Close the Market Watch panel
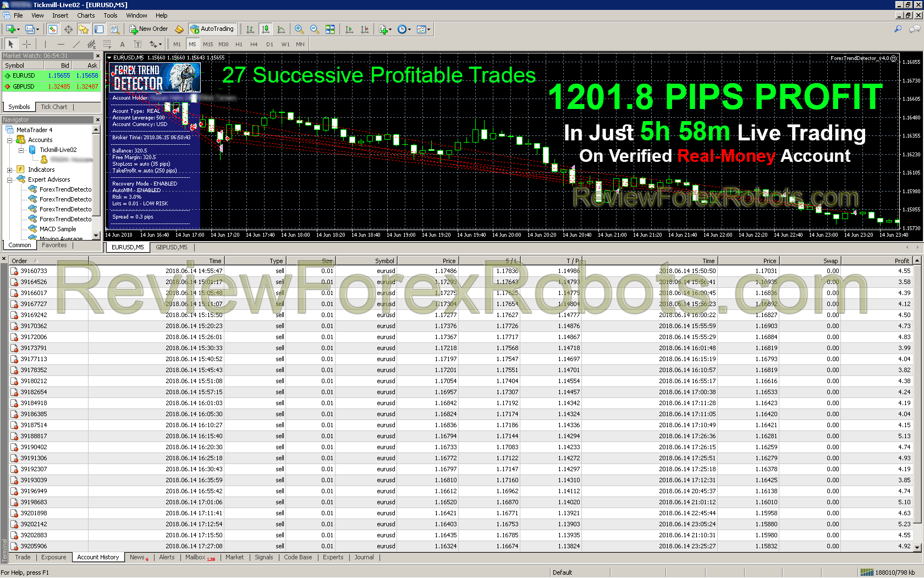924x578 pixels. coord(98,56)
